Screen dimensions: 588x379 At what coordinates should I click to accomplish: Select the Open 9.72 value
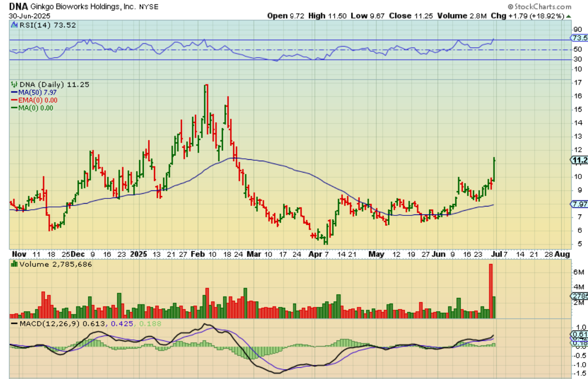click(x=286, y=16)
